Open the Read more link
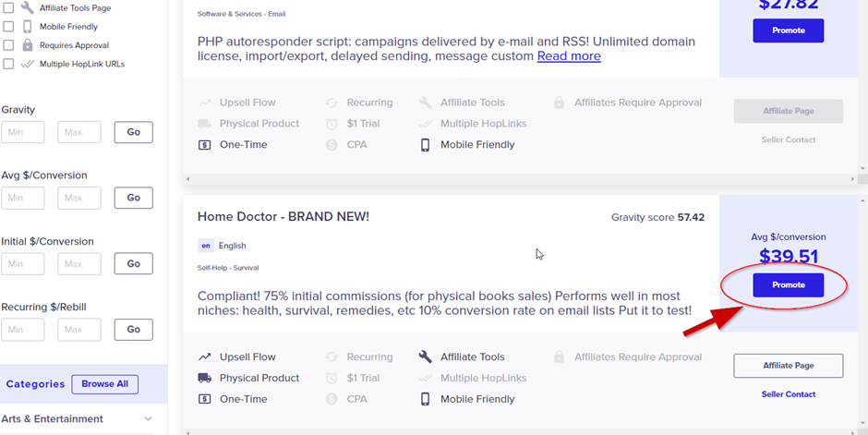The image size is (868, 435). pos(569,56)
